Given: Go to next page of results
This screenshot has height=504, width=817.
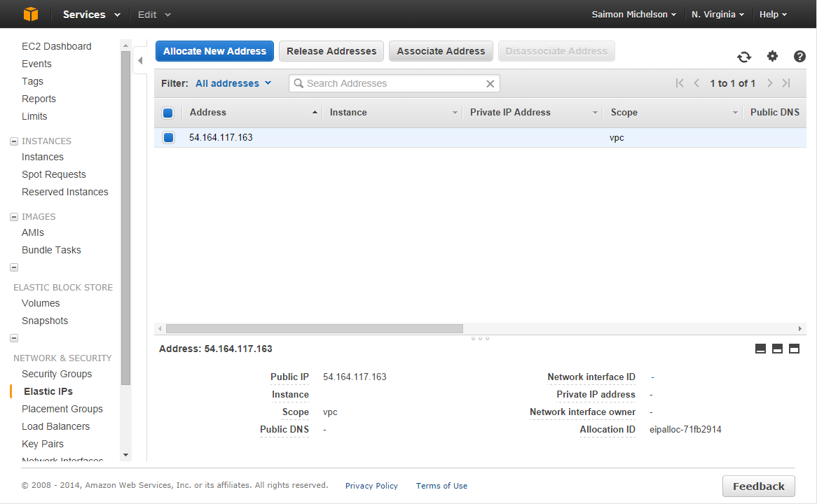Looking at the screenshot, I should coord(769,83).
